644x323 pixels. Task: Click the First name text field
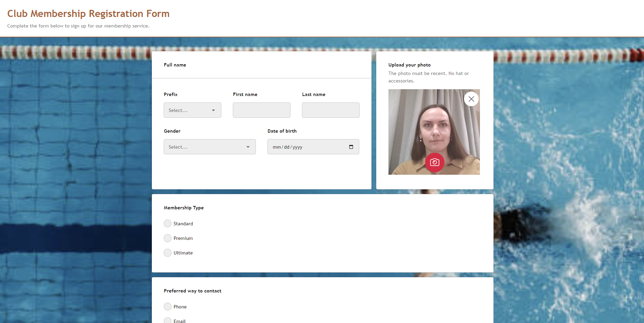261,110
